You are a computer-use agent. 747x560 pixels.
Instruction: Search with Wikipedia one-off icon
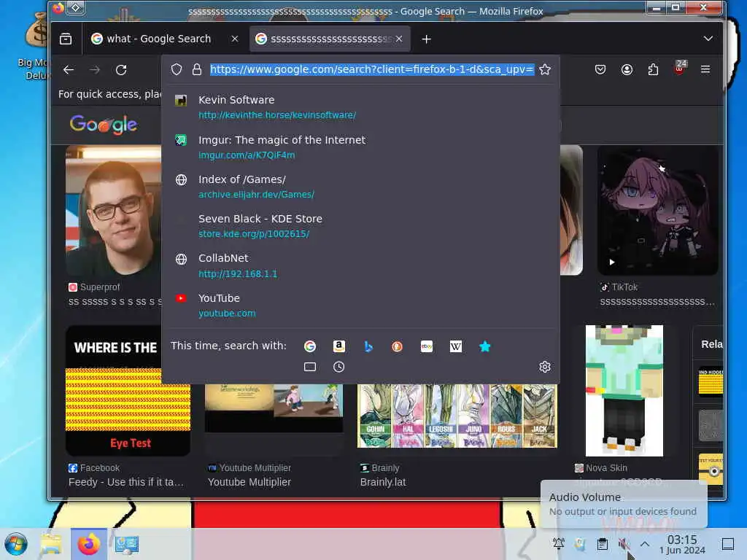(456, 346)
